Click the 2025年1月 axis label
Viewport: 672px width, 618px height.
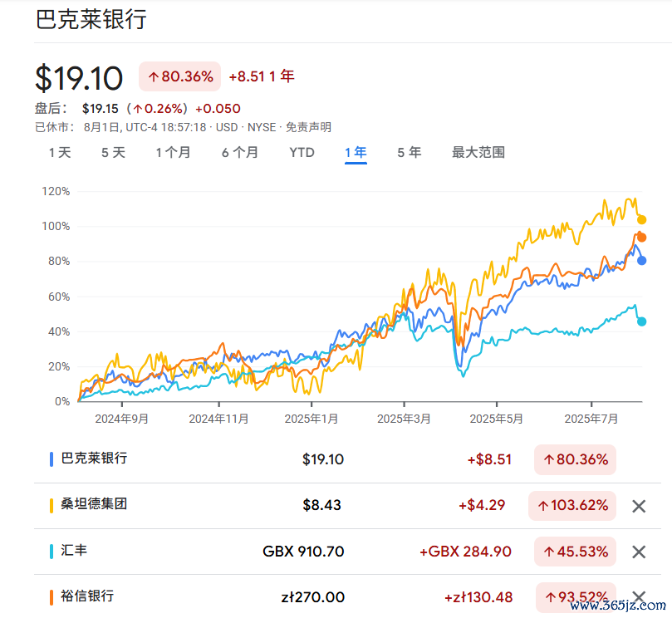[x=311, y=419]
